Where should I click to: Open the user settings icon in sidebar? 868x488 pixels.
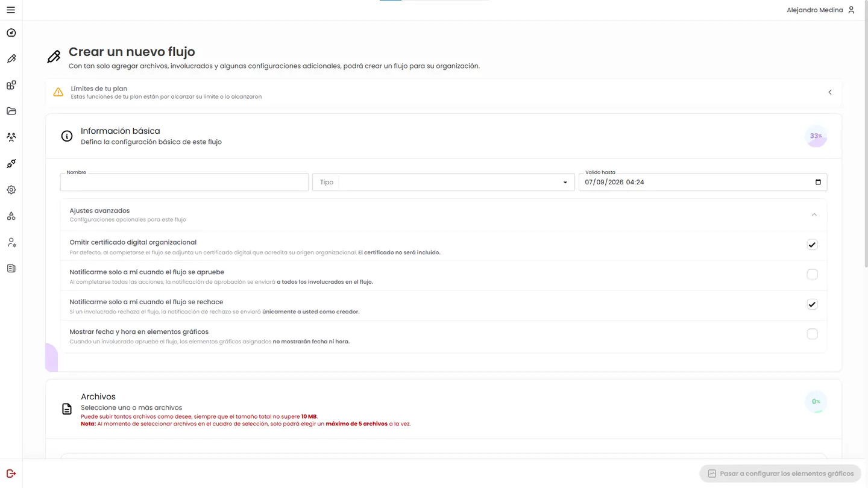(11, 242)
